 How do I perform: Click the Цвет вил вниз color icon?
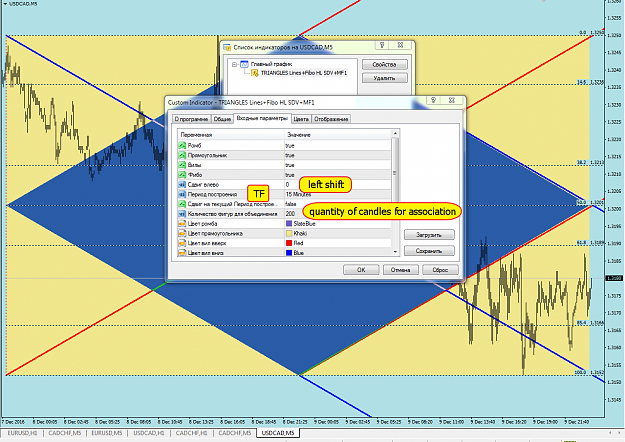point(182,253)
